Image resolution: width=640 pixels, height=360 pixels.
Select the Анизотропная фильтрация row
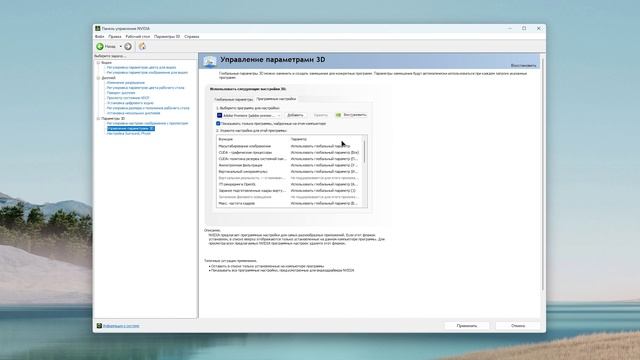tap(289, 165)
